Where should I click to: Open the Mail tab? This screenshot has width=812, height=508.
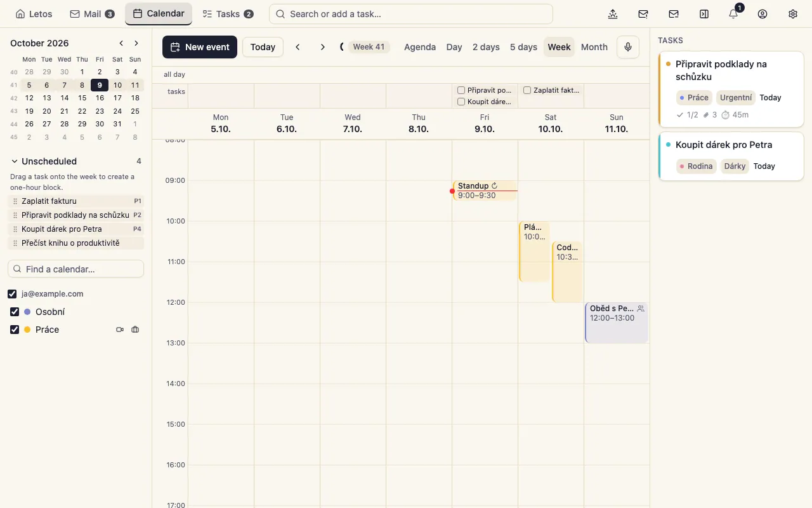[92, 14]
